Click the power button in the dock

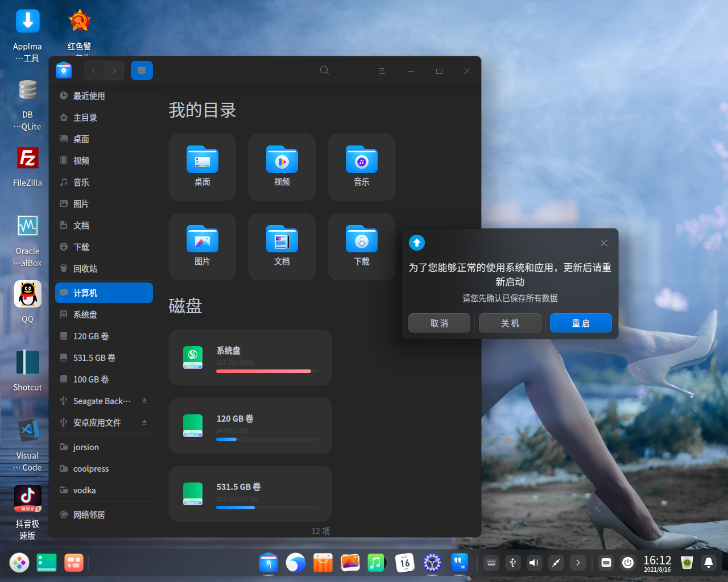[x=628, y=563]
